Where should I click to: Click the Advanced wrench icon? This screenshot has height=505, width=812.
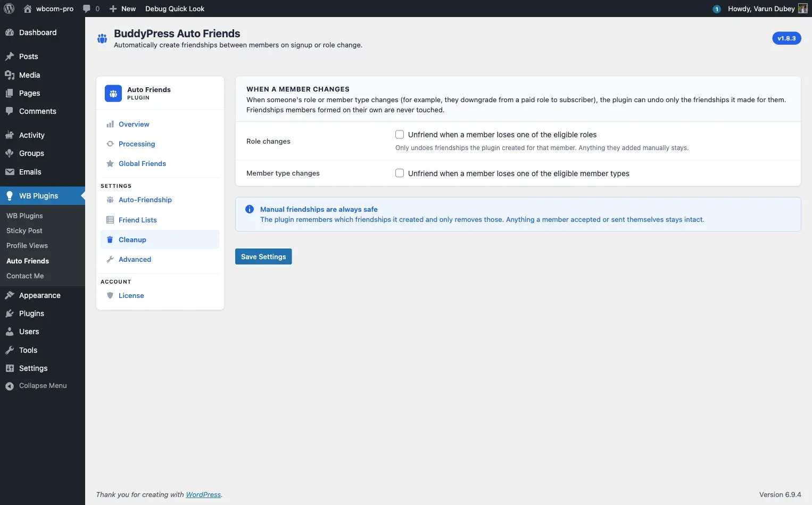tap(110, 259)
